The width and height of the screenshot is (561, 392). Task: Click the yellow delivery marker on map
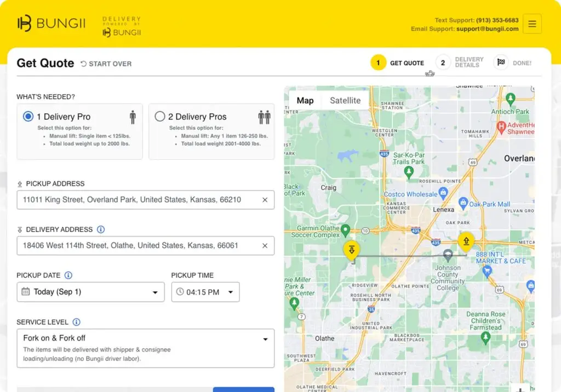tap(351, 250)
